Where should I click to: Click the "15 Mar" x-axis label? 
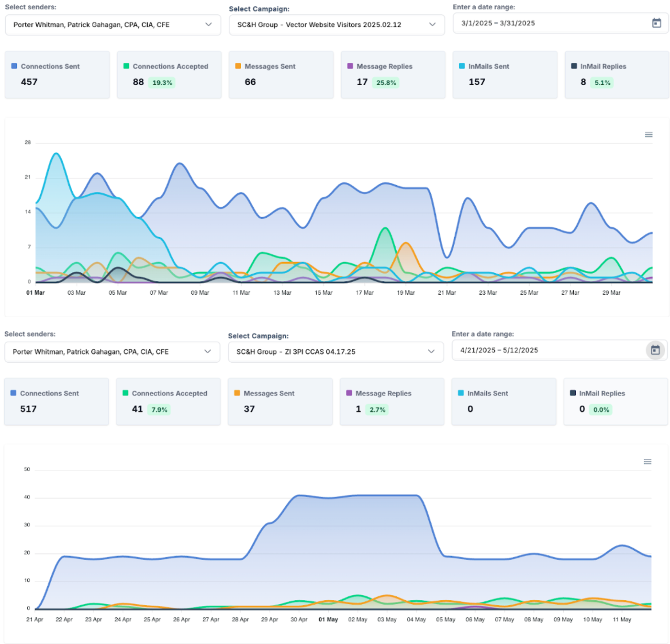324,292
